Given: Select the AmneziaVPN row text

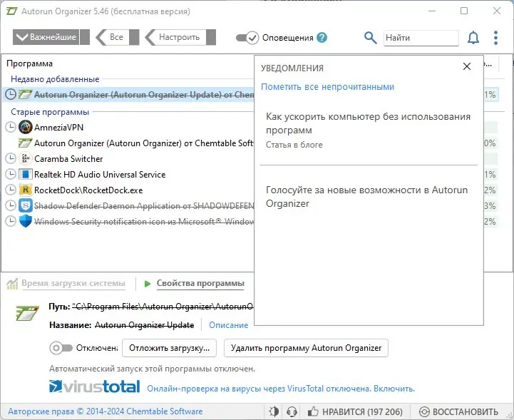Looking at the screenshot, I should pyautogui.click(x=58, y=127).
